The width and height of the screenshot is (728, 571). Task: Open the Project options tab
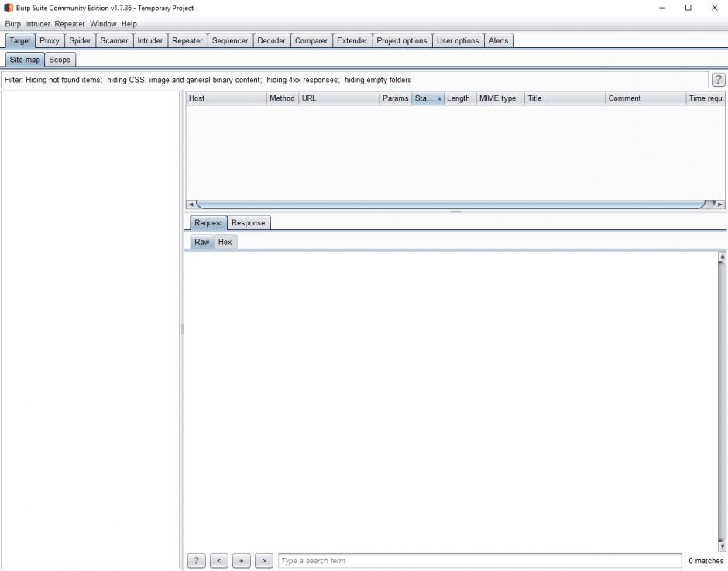pos(402,40)
